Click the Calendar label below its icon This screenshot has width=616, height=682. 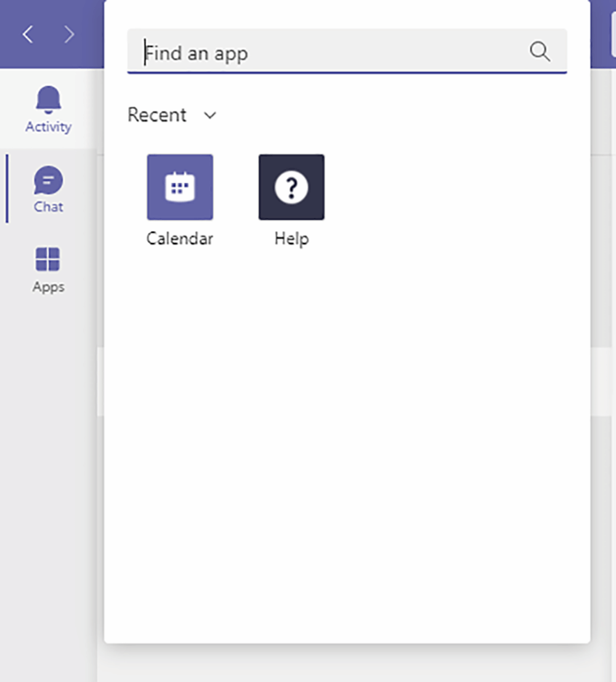[x=179, y=238]
